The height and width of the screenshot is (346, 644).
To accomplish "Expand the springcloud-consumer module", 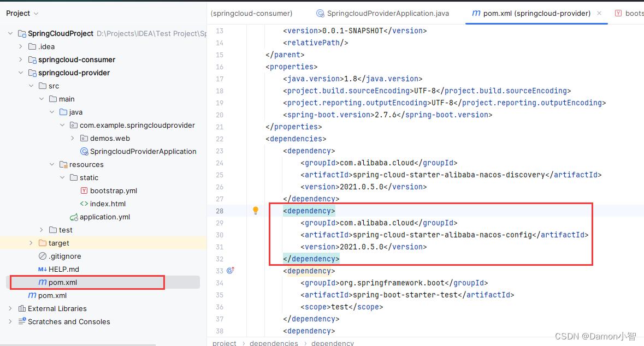I will click(21, 59).
